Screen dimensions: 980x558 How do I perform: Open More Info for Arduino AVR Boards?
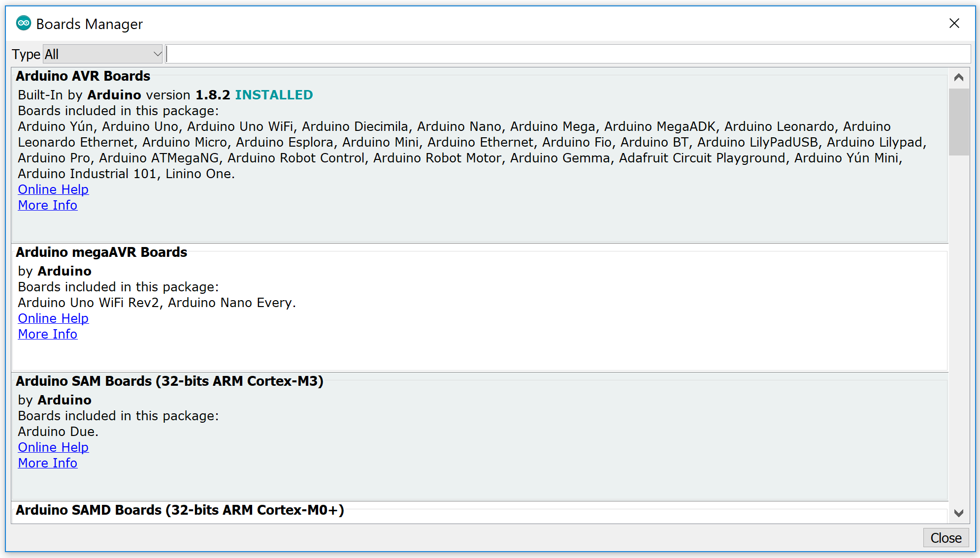(x=48, y=205)
